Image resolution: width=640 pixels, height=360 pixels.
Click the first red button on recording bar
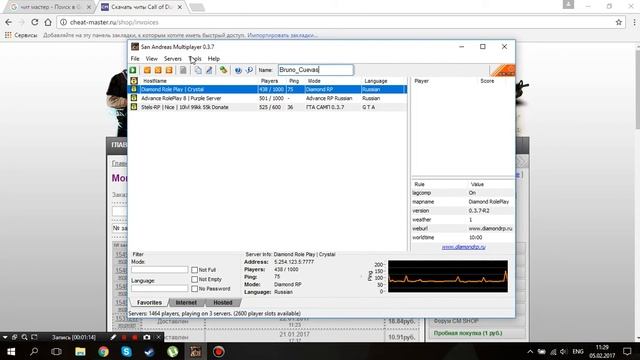pyautogui.click(x=124, y=337)
